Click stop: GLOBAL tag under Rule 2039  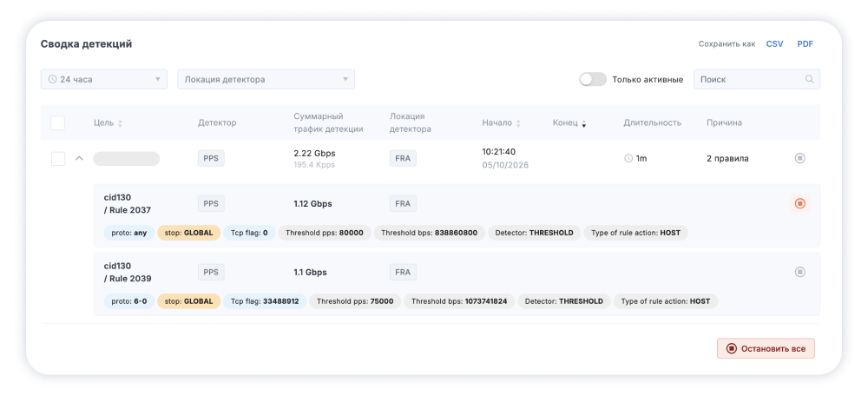(188, 301)
